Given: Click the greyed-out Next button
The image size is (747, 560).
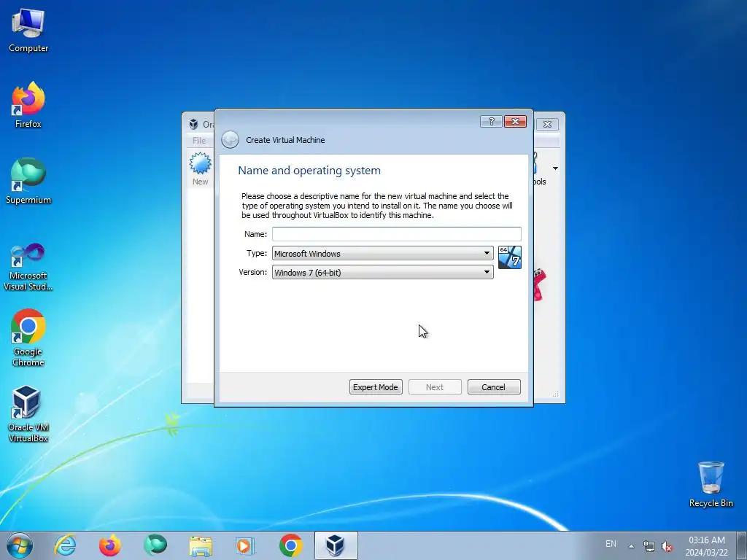Looking at the screenshot, I should 435,387.
